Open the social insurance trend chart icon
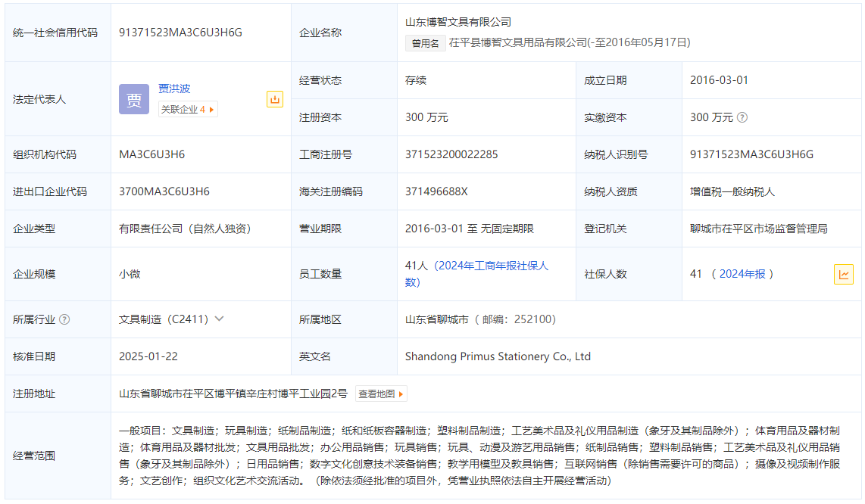 (843, 274)
